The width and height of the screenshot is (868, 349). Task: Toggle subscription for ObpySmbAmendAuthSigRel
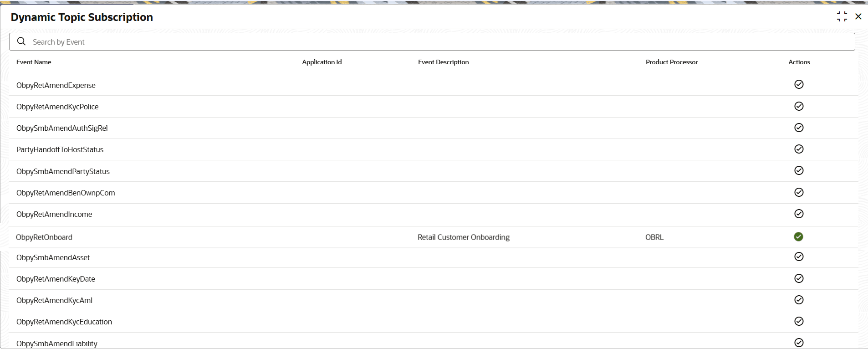[799, 128]
